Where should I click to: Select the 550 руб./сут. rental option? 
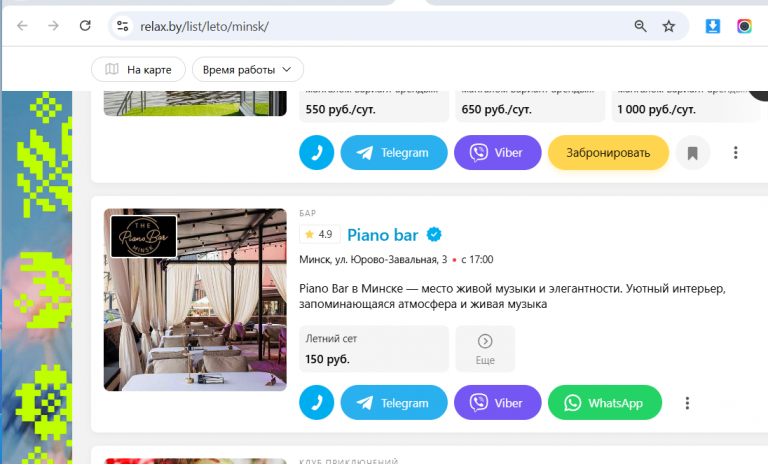pyautogui.click(x=374, y=106)
